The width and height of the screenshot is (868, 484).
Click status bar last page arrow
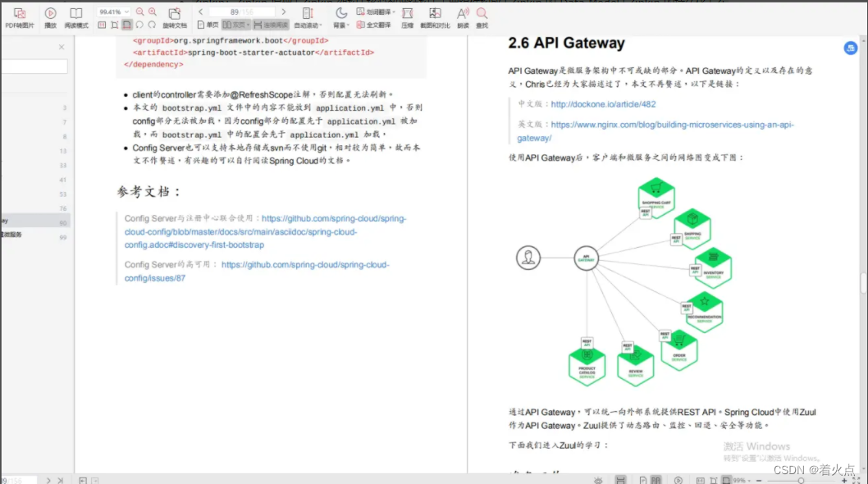tap(61, 480)
